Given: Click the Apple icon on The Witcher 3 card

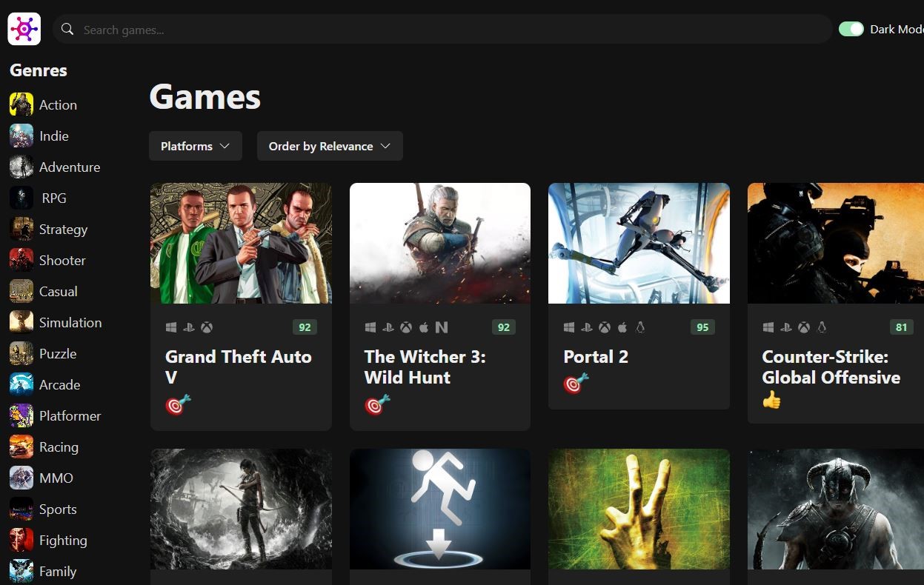Looking at the screenshot, I should (x=424, y=327).
